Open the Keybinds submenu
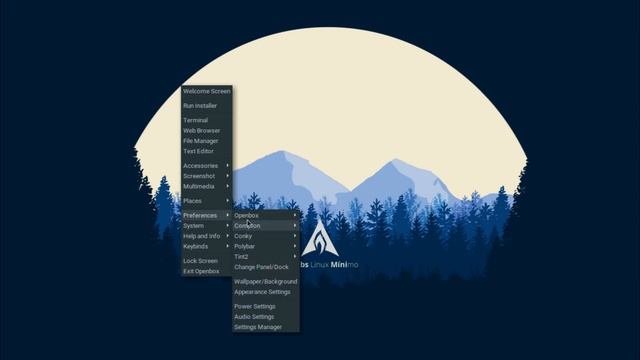The image size is (640, 360). [x=207, y=247]
